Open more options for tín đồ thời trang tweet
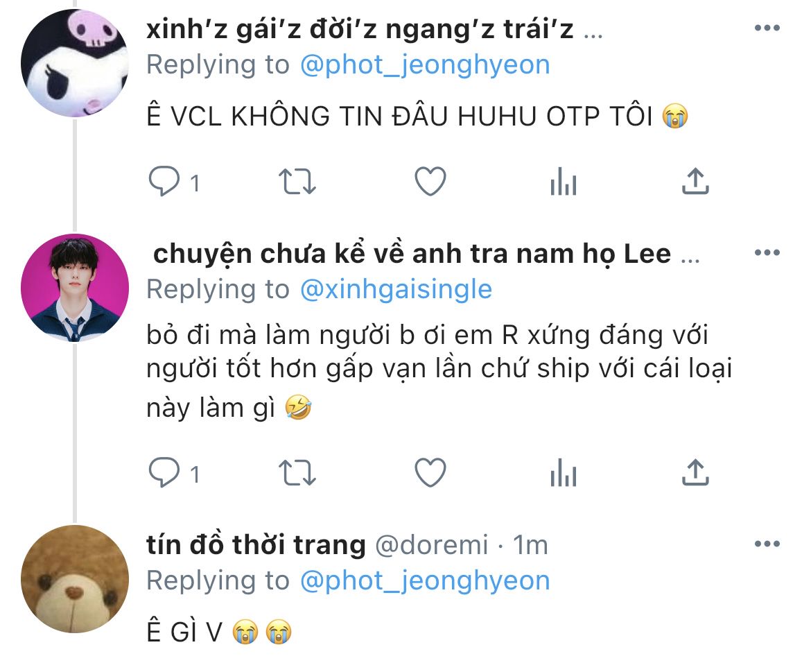Image resolution: width=811 pixels, height=672 pixels. [767, 544]
